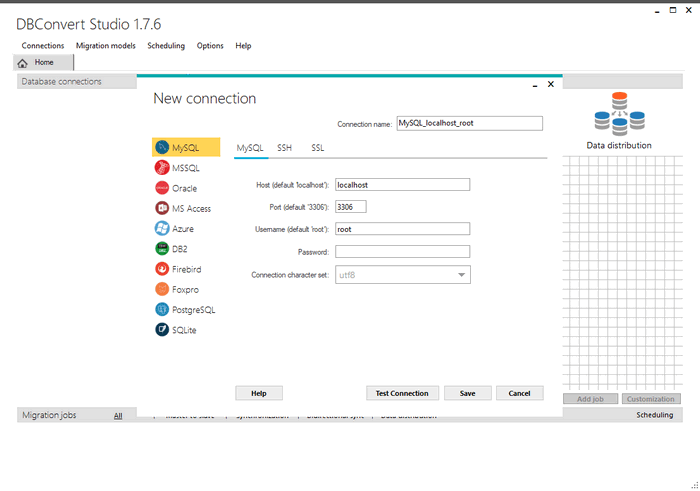700x491 pixels.
Task: Open the Scheduling menu
Action: 166,46
